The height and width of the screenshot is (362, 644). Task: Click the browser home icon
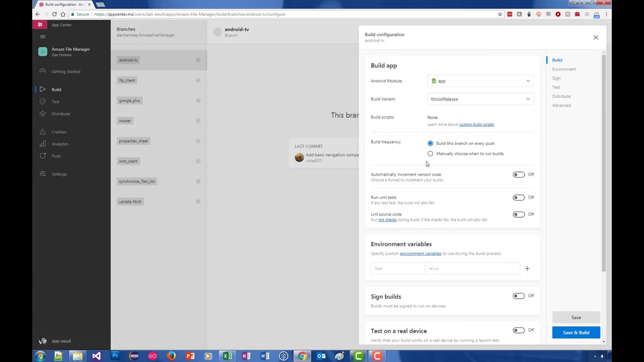tap(63, 14)
